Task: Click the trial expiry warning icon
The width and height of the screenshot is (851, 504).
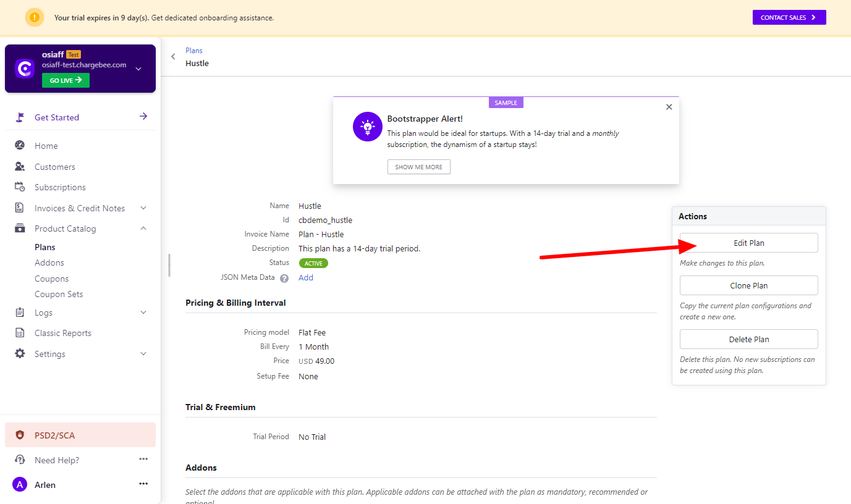Action: 35,17
